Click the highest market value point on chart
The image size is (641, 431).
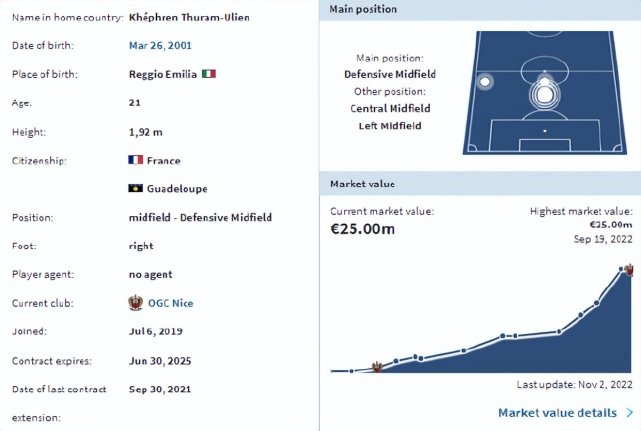[x=621, y=269]
